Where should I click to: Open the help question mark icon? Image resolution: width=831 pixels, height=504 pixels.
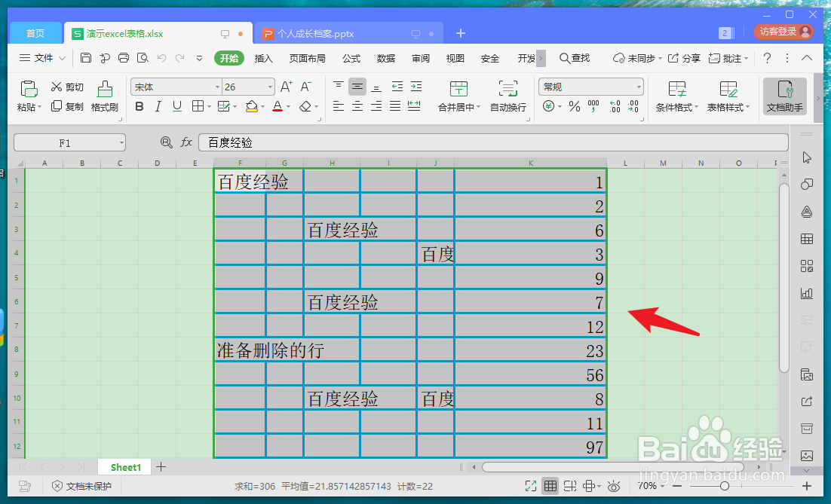[767, 58]
